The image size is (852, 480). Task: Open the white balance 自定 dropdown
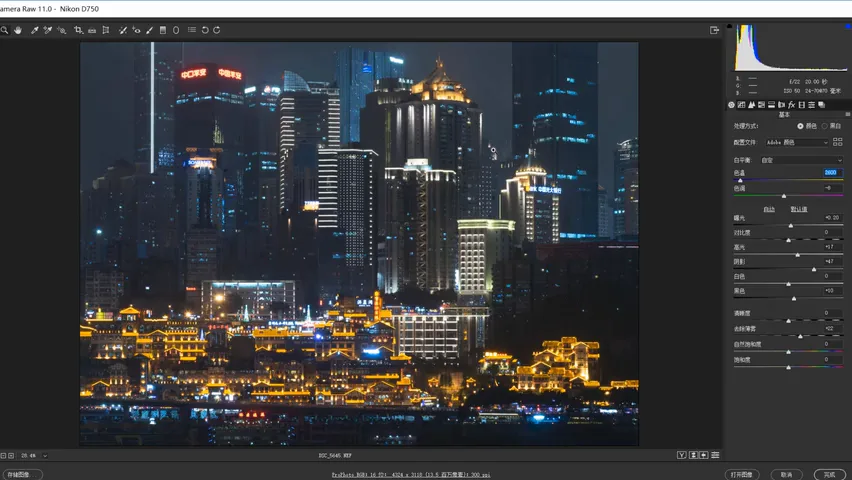(x=801, y=160)
